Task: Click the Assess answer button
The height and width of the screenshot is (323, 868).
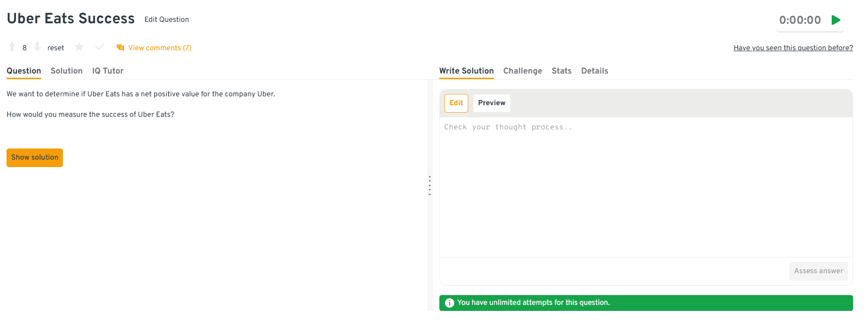Action: 818,271
